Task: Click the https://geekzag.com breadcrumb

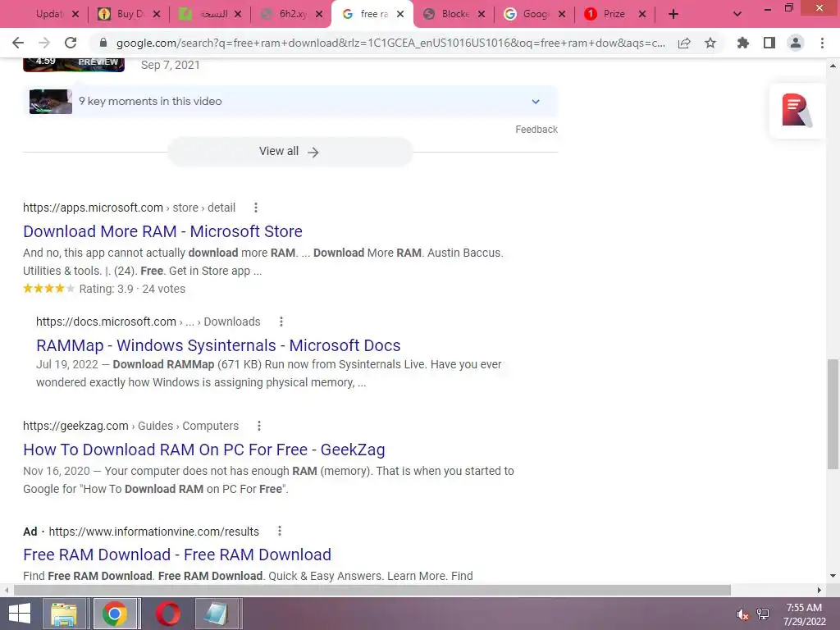Action: [75, 426]
